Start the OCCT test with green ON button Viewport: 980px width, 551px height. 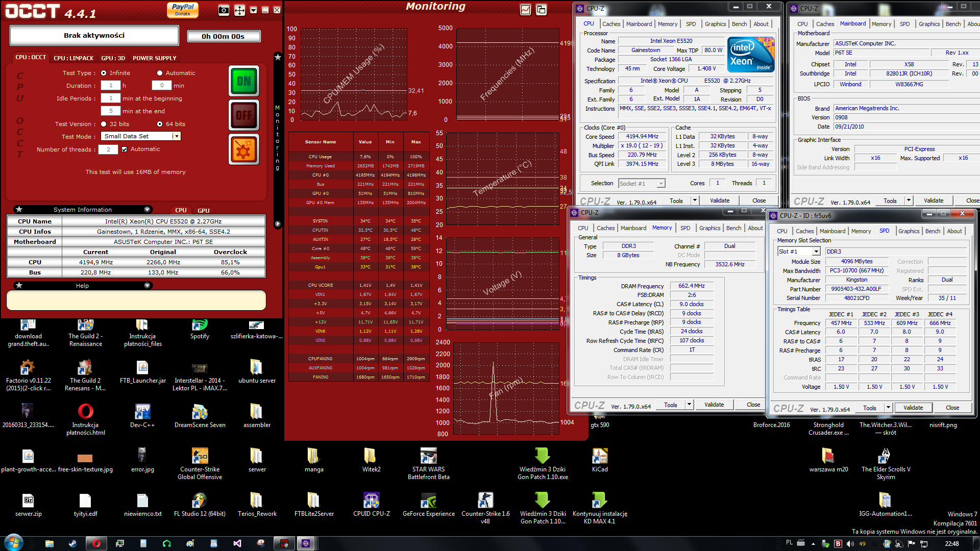244,81
